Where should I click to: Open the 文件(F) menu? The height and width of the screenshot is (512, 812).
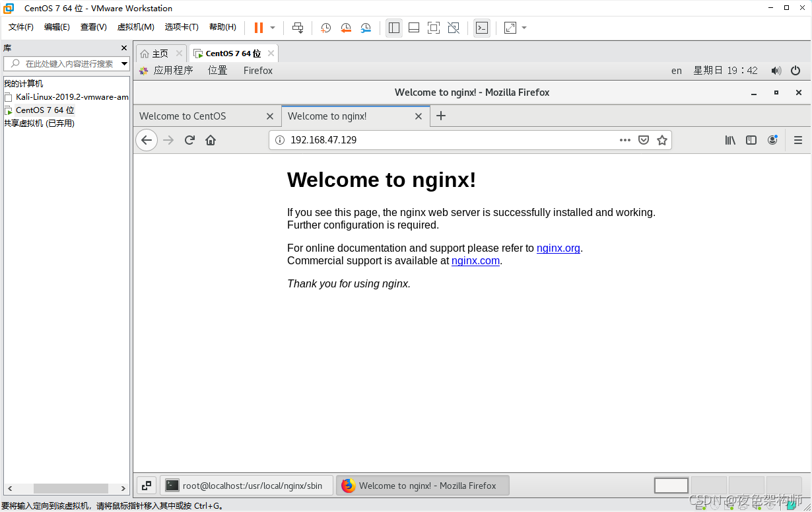click(21, 27)
